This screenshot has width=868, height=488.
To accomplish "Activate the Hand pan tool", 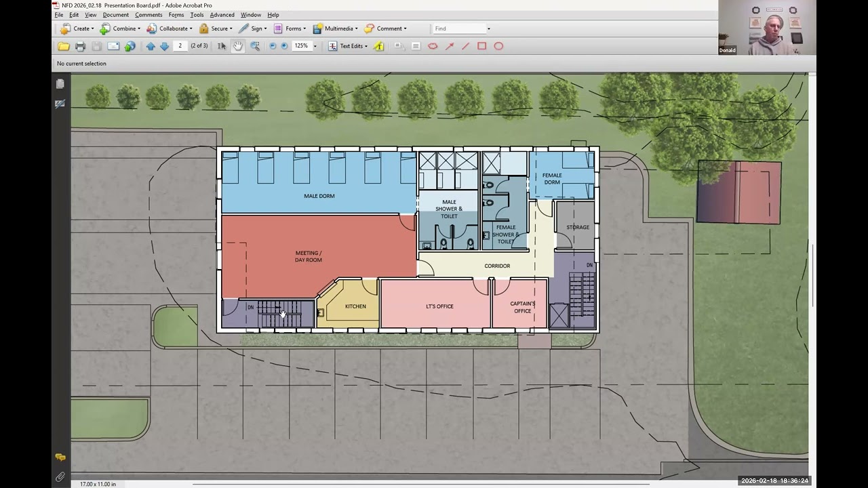I will [238, 46].
